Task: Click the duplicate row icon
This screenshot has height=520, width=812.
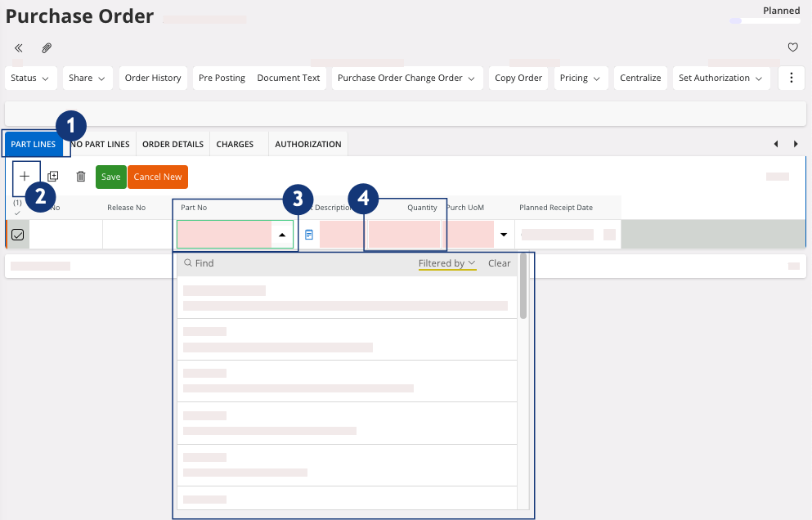Action: pos(53,177)
